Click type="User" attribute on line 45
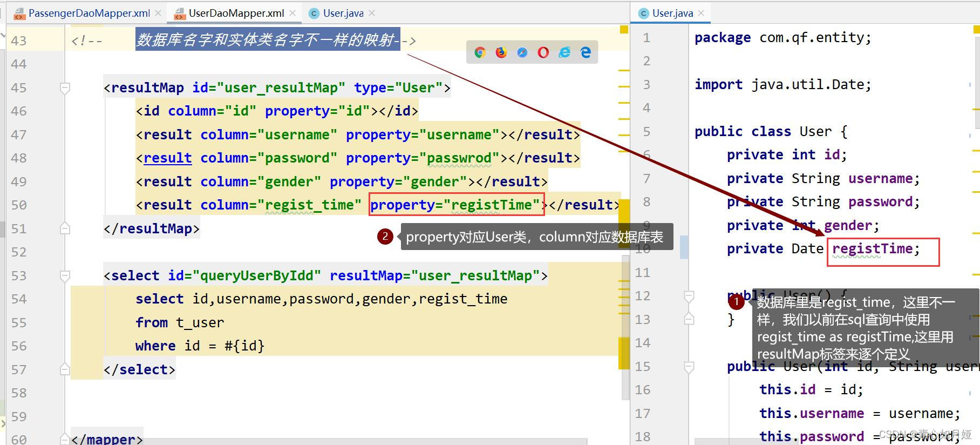This screenshot has width=980, height=445. click(x=398, y=87)
